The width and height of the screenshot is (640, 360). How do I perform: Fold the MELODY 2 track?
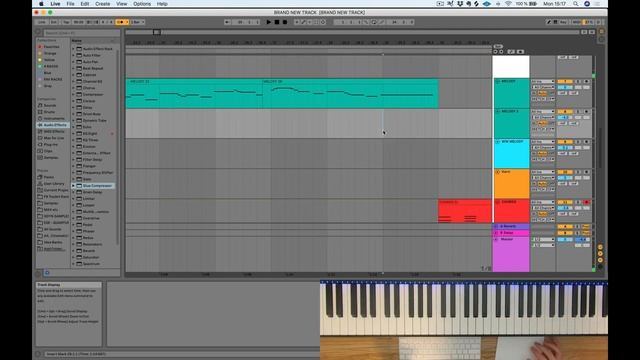pos(498,112)
